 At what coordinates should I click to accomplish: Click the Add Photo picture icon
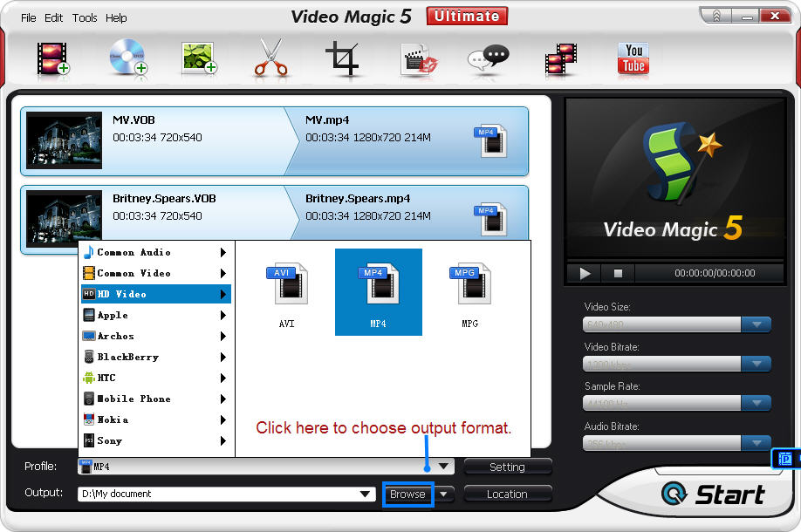click(x=199, y=58)
